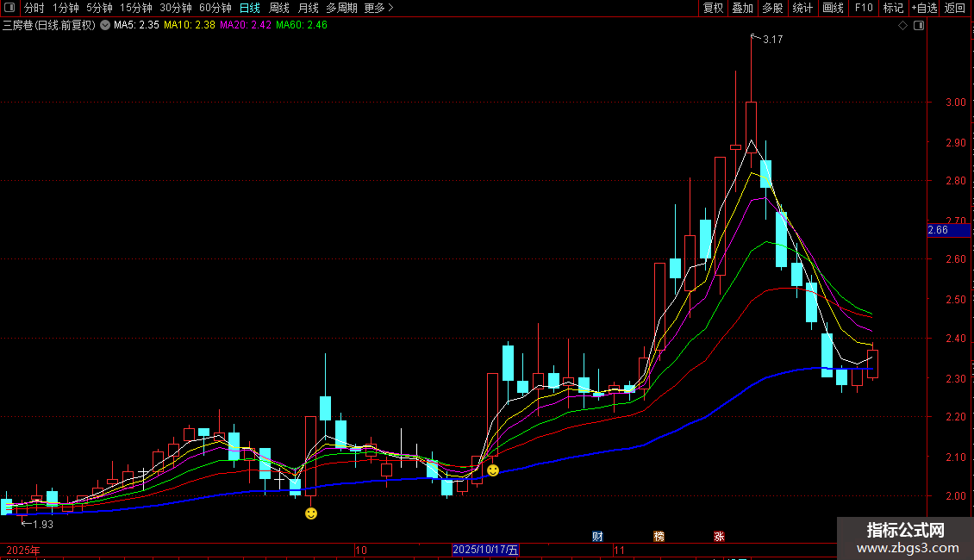Click the MA10: 2.38 label
The image size is (974, 560).
(190, 26)
